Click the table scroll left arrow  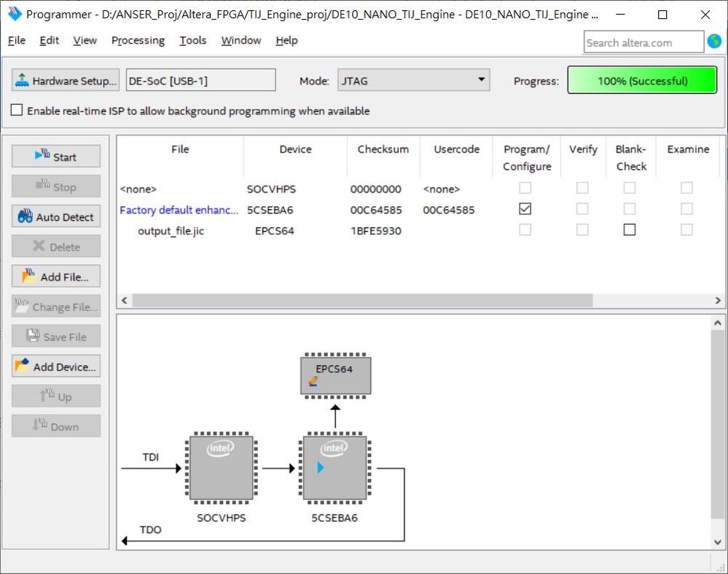(x=125, y=300)
